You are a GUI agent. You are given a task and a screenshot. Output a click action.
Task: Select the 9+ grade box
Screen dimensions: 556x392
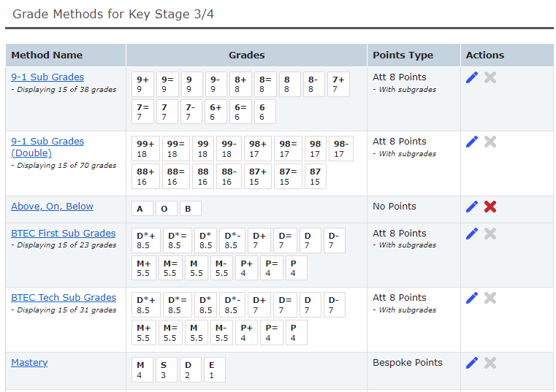pos(143,84)
